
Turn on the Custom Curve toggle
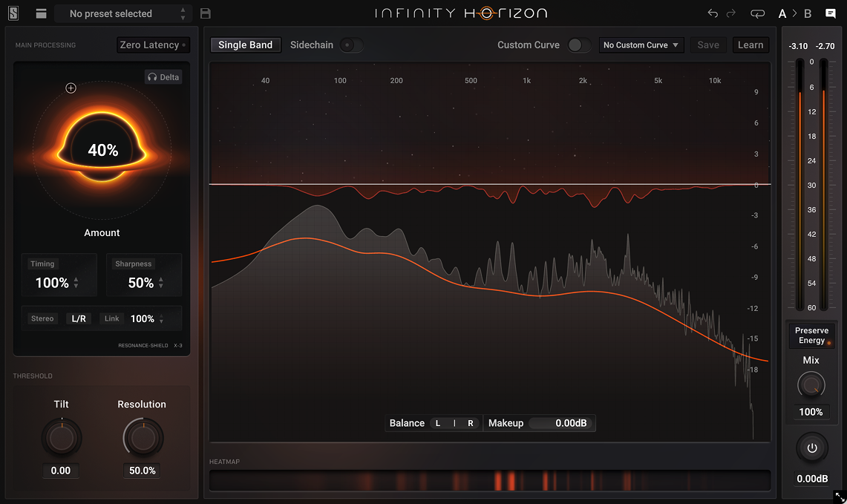579,45
